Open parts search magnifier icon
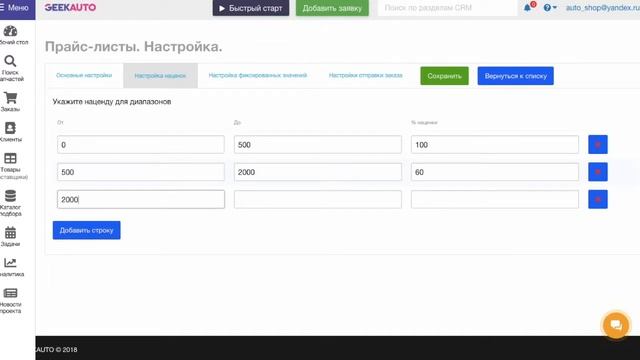Screen dimensions: 640x360 [11, 61]
